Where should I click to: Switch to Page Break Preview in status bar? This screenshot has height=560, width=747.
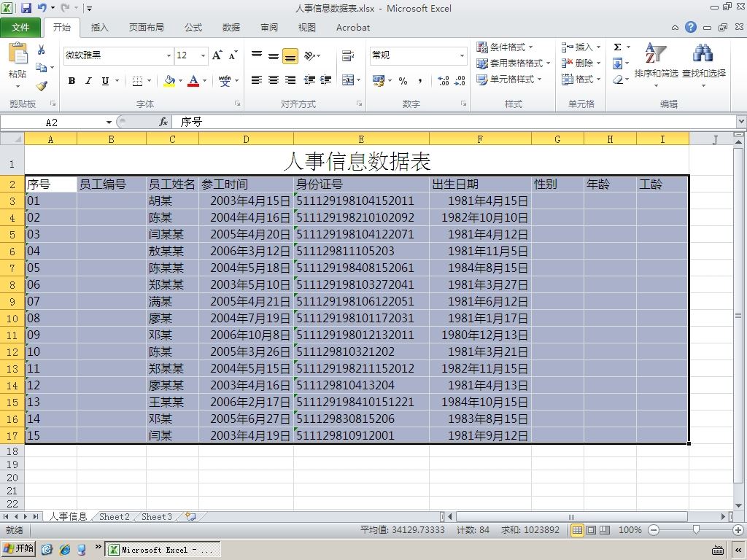[x=605, y=530]
